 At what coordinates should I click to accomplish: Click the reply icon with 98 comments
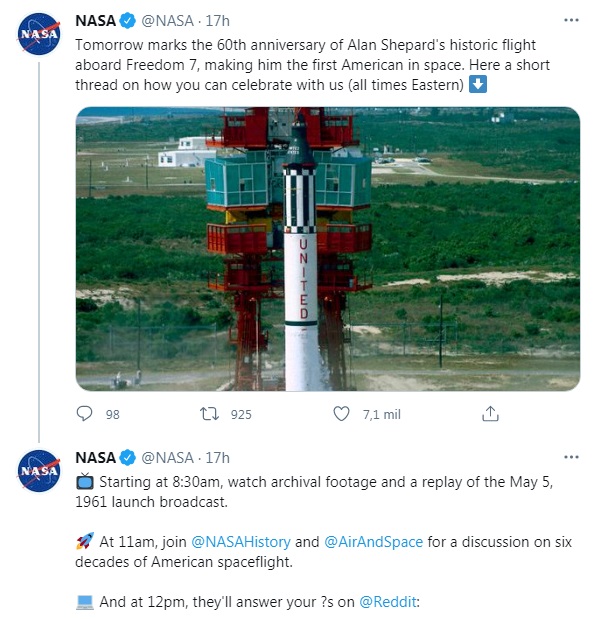tap(84, 414)
